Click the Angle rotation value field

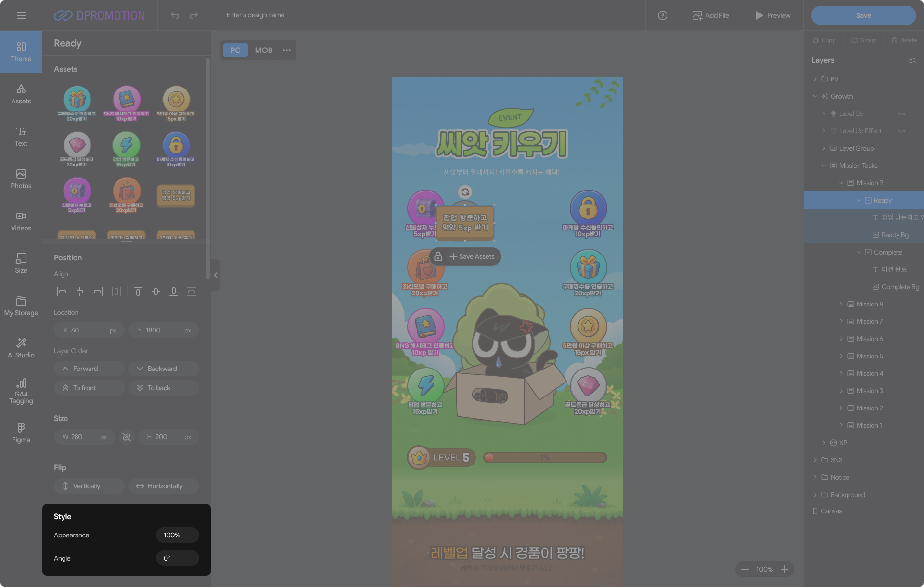click(x=178, y=558)
